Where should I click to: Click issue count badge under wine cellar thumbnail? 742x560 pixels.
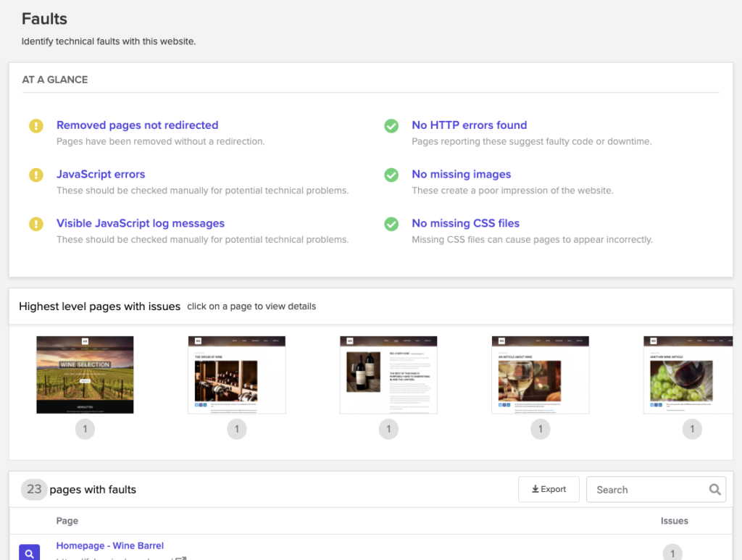point(237,429)
